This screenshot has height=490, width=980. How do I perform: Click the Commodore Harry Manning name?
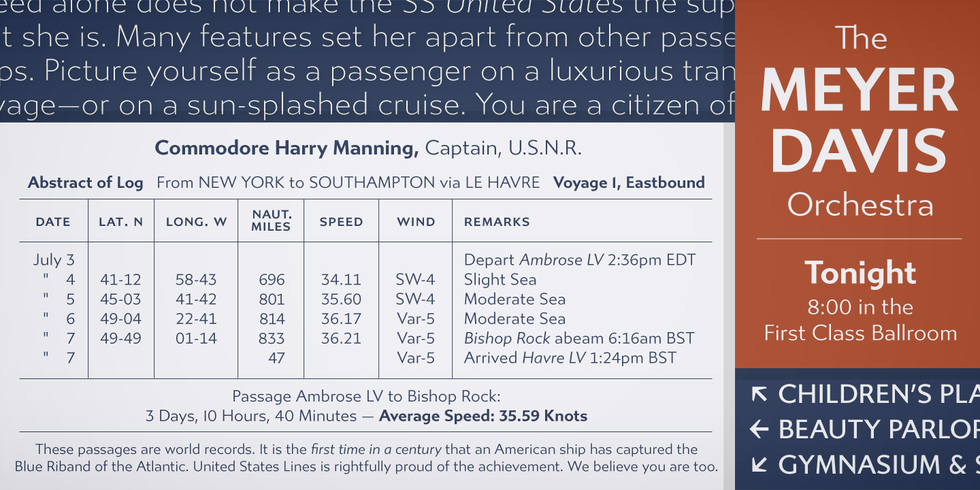[287, 148]
